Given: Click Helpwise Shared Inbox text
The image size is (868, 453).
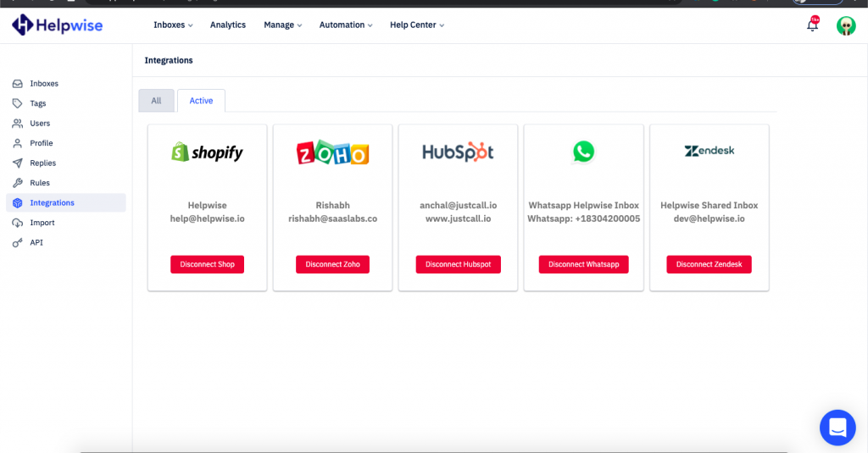Looking at the screenshot, I should [709, 205].
